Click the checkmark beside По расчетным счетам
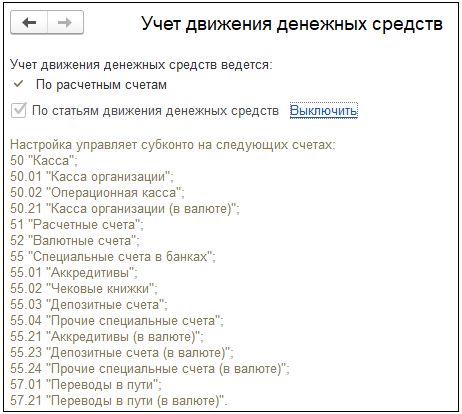The height and width of the screenshot is (414, 462). (x=18, y=84)
